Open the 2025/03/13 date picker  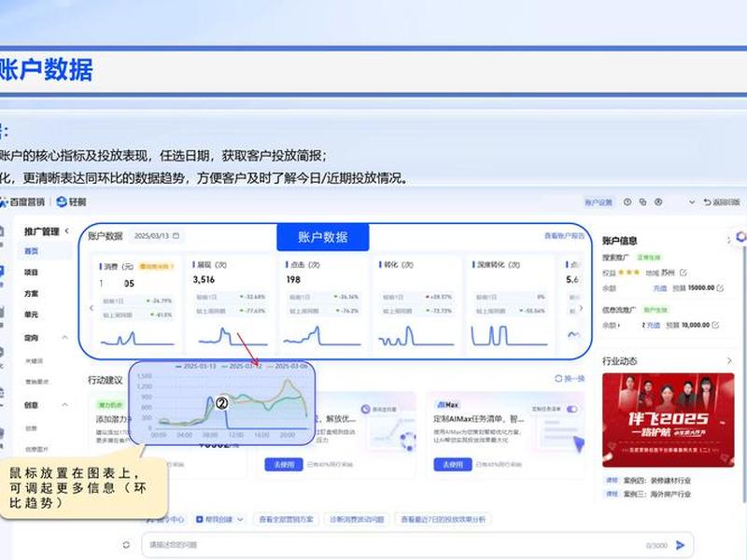[x=156, y=236]
